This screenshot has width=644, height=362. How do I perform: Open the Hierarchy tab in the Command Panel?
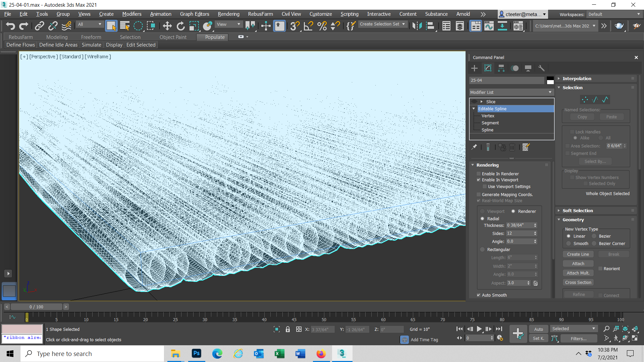(501, 68)
